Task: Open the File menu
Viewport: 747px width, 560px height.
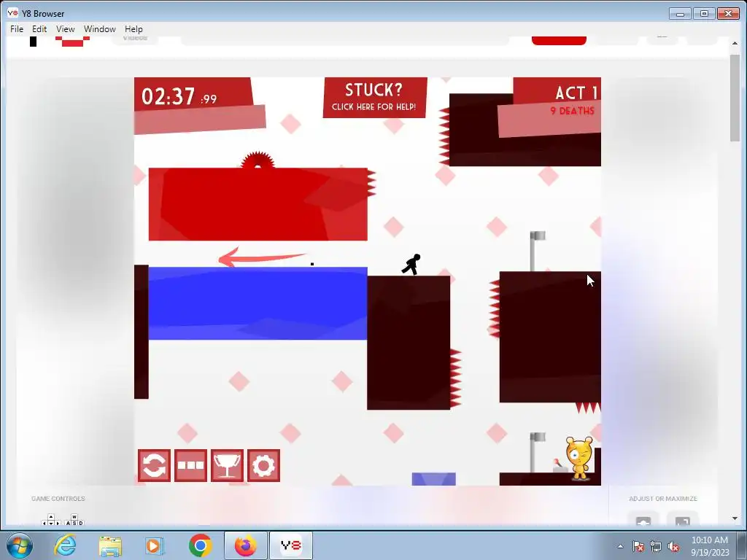Action: tap(17, 29)
